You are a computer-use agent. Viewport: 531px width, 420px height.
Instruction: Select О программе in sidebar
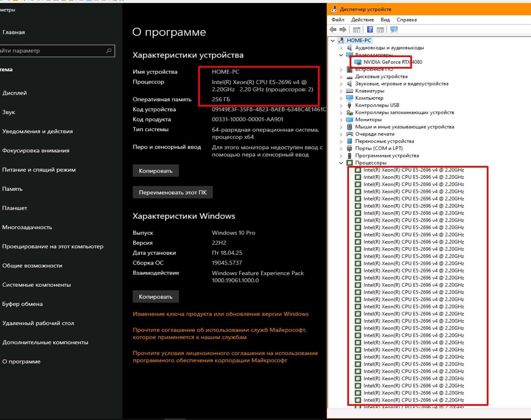[21, 362]
